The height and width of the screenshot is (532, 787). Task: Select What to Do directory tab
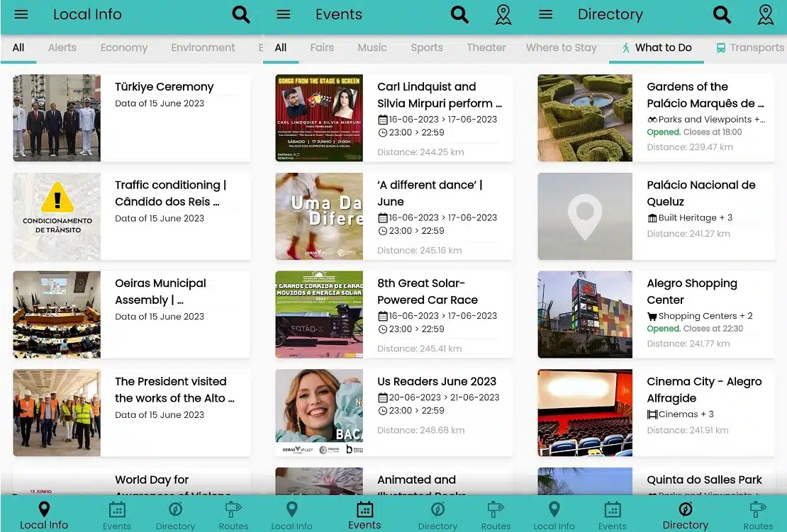[657, 47]
